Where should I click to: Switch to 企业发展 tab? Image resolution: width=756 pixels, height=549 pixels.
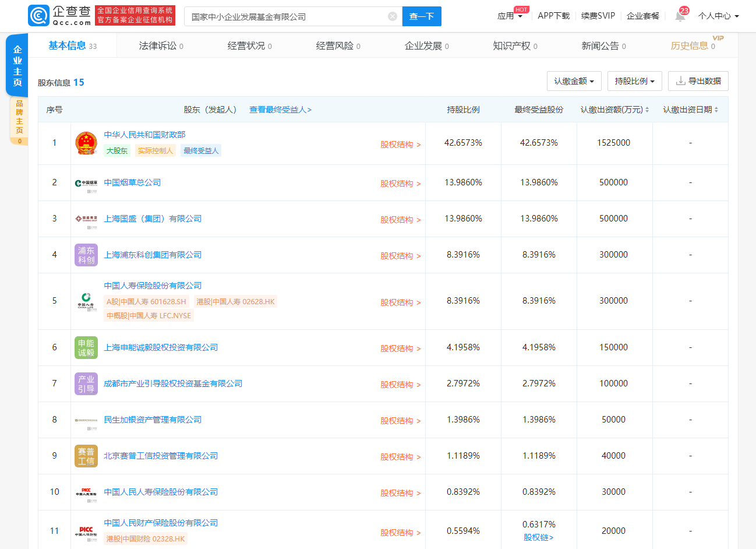[x=427, y=45]
